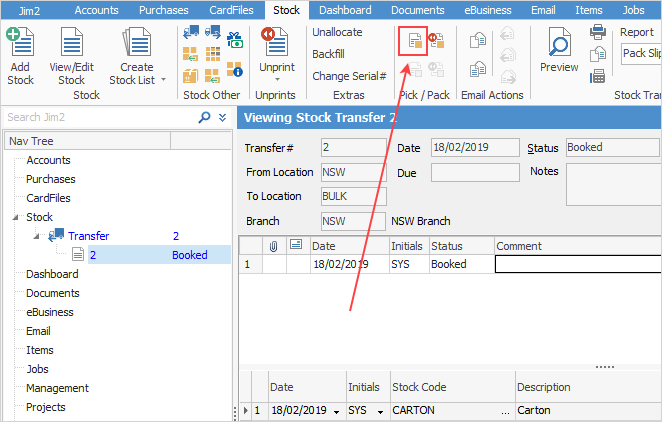Click the Status field showing Booked
The image size is (662, 422).
pyautogui.click(x=612, y=148)
